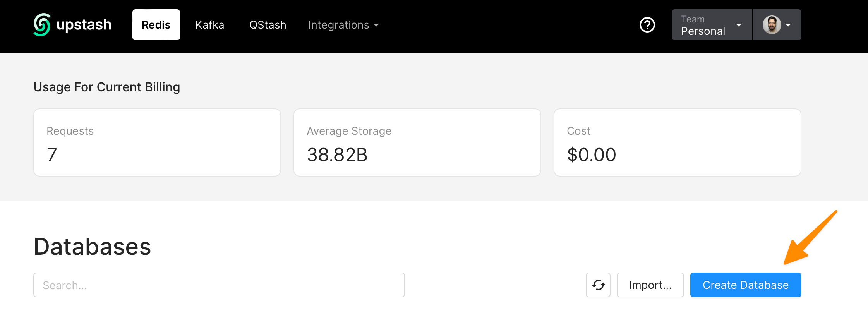Expand the Team Personal selector
This screenshot has height=319, width=868.
[712, 25]
